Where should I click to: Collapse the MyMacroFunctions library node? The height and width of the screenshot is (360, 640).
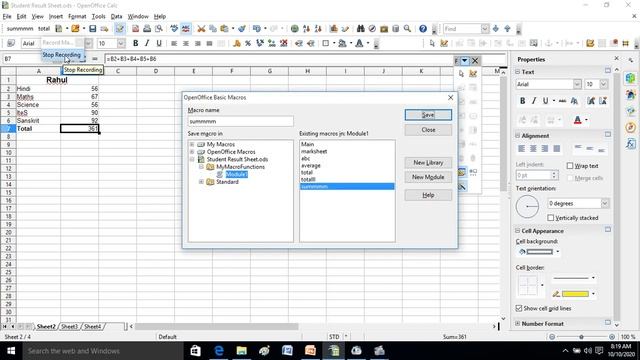coord(201,167)
